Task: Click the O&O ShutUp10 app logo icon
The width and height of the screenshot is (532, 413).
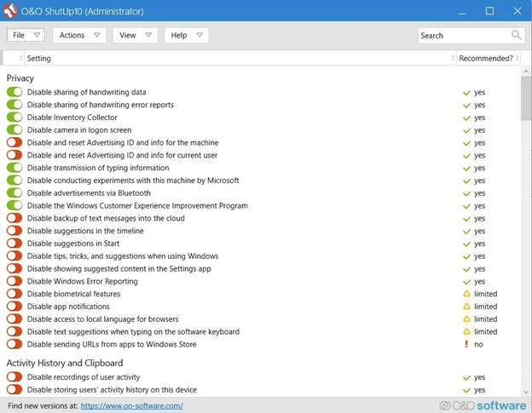Action: click(x=10, y=11)
